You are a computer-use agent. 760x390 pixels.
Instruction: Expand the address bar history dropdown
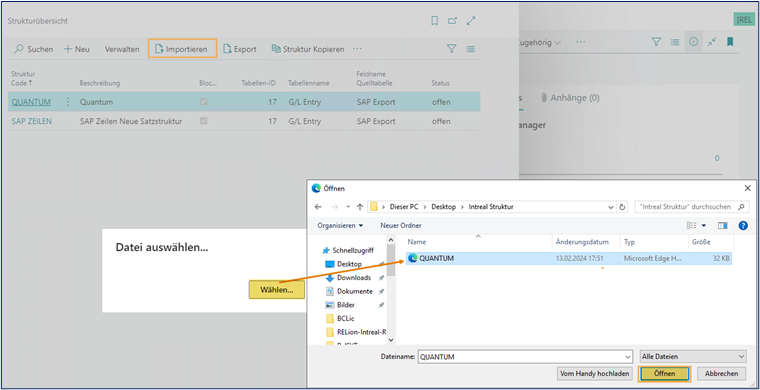coord(611,207)
